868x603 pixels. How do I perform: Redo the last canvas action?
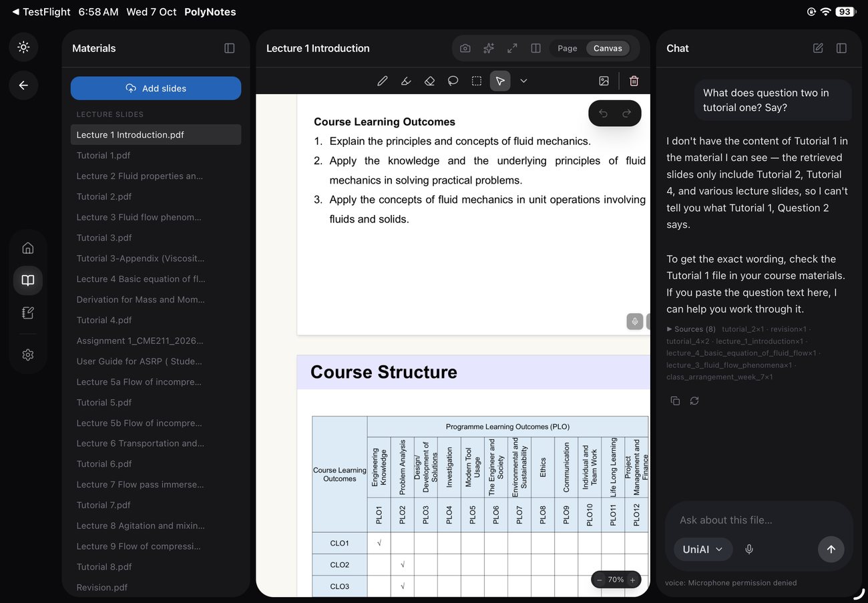tap(626, 114)
